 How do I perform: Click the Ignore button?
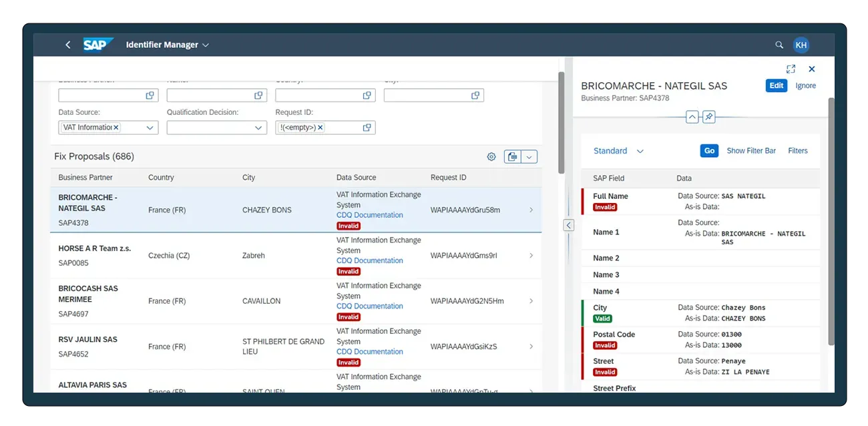[806, 85]
